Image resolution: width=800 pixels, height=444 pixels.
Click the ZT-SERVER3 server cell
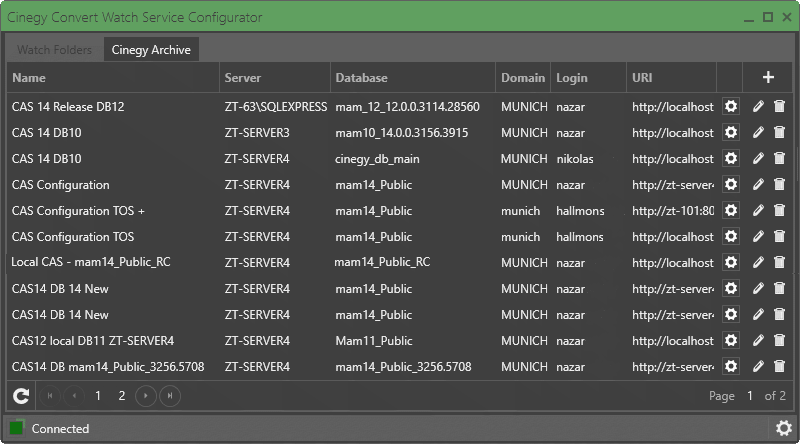click(257, 133)
